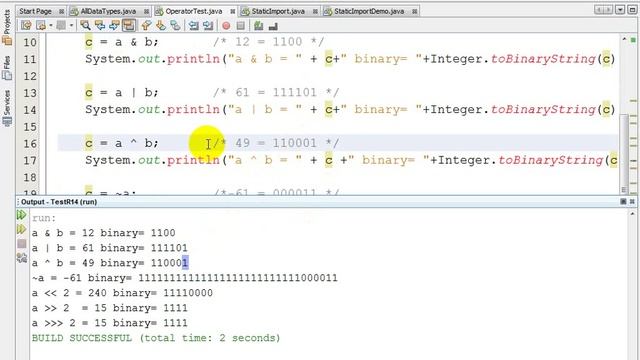Click the output line 'a & b = 12 binary= 1100'
This screenshot has width=640, height=360.
[104, 233]
